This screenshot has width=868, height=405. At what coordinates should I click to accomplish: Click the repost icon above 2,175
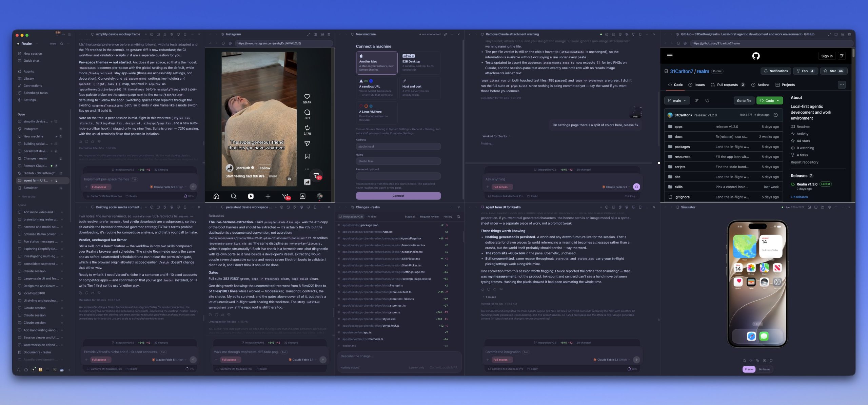[x=307, y=128]
